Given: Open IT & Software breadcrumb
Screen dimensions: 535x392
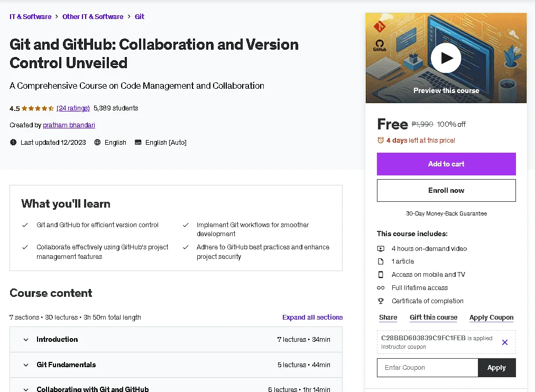Looking at the screenshot, I should (30, 16).
